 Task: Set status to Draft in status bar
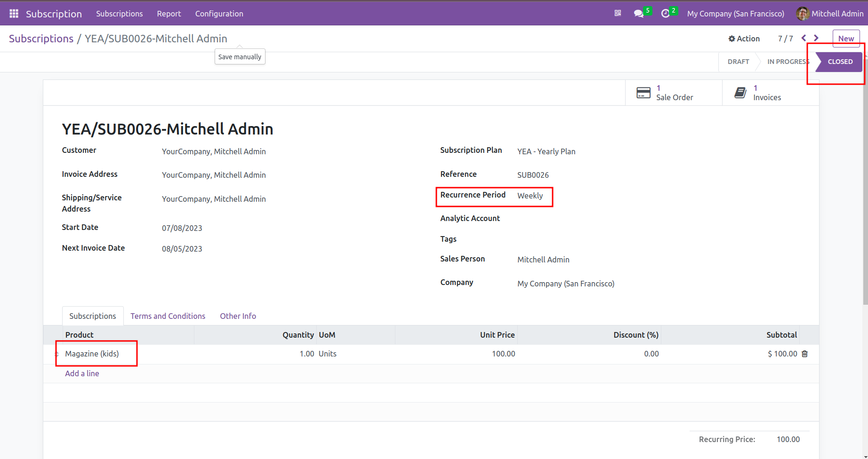click(x=738, y=62)
